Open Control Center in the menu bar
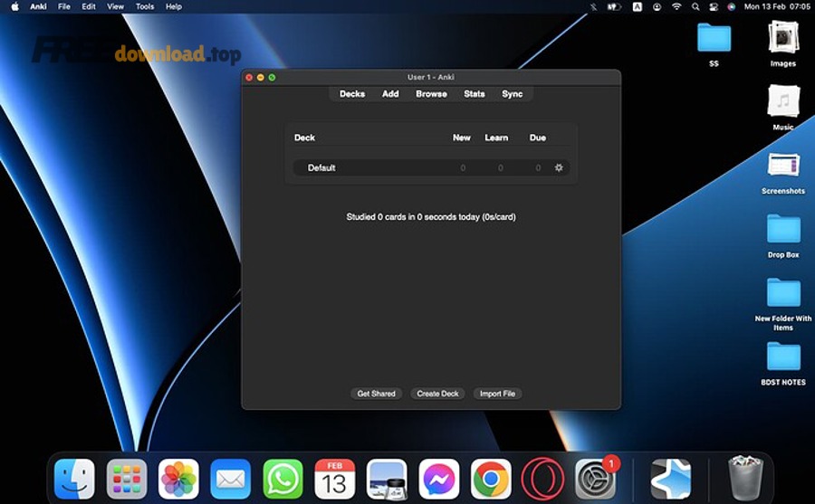This screenshot has height=504, width=815. pyautogui.click(x=713, y=6)
